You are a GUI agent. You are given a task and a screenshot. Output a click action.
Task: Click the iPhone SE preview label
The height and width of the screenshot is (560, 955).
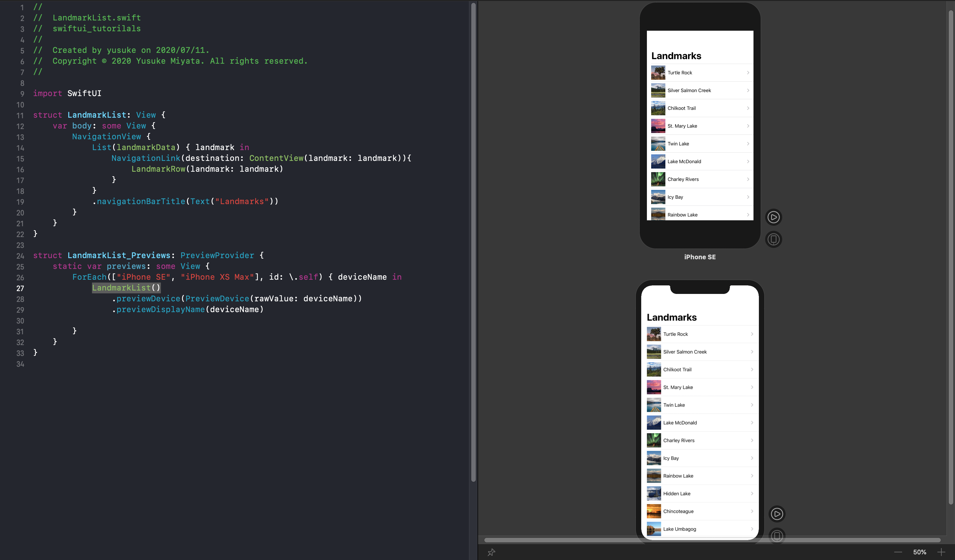(x=699, y=257)
